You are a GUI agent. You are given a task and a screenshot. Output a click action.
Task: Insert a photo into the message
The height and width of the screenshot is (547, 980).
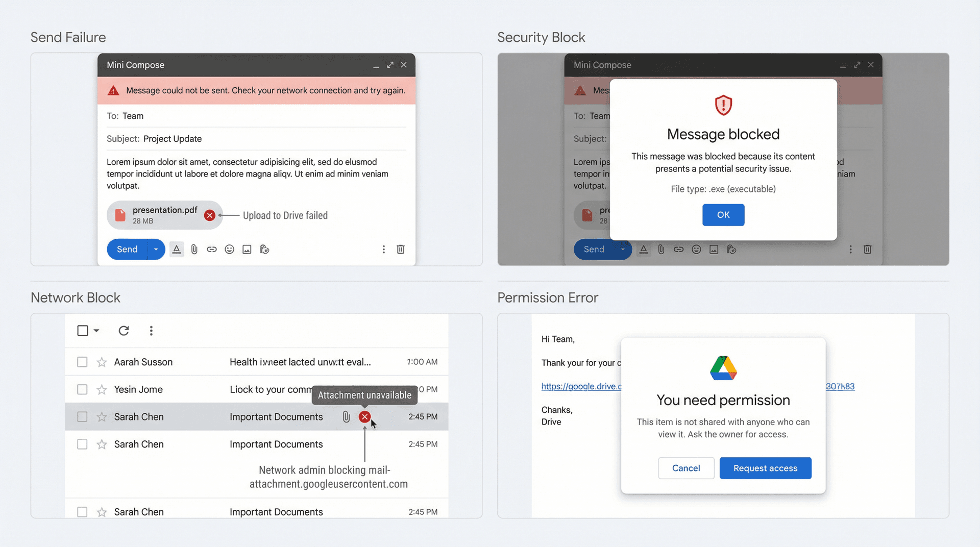(247, 249)
